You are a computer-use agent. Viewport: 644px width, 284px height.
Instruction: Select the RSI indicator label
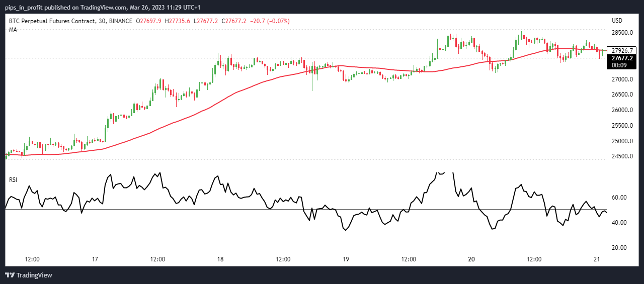[x=13, y=179]
